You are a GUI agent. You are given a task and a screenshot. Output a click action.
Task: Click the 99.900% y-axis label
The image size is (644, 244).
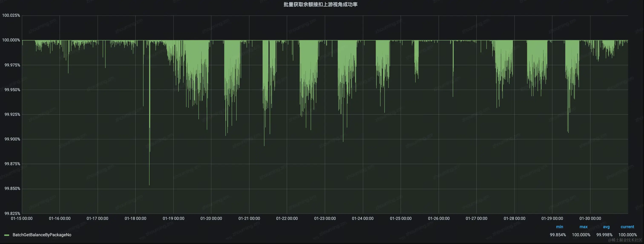[12, 139]
